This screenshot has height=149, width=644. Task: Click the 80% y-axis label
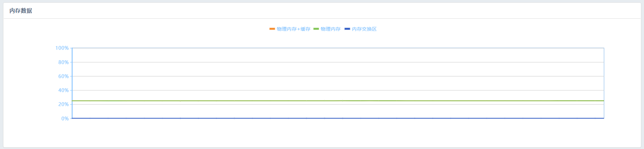(63, 62)
